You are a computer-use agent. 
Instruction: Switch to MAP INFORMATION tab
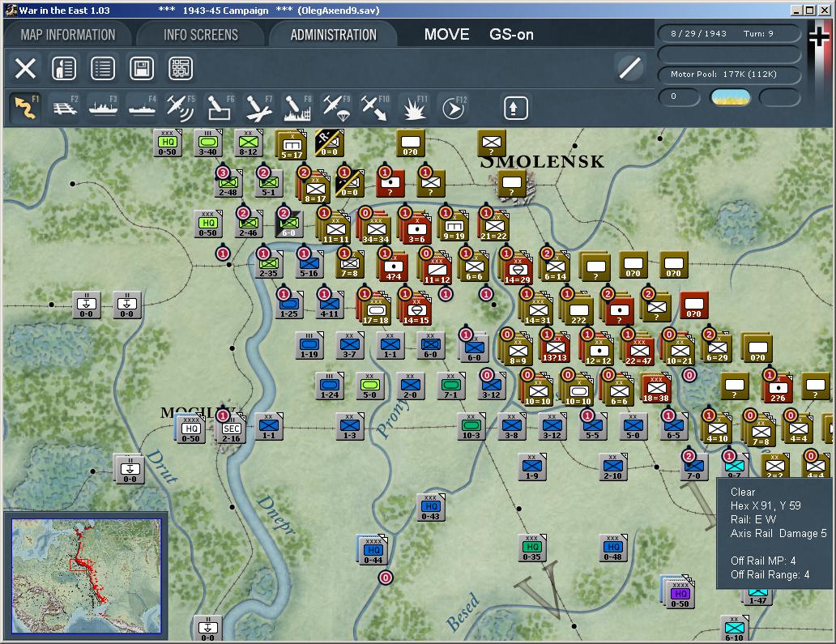click(68, 35)
